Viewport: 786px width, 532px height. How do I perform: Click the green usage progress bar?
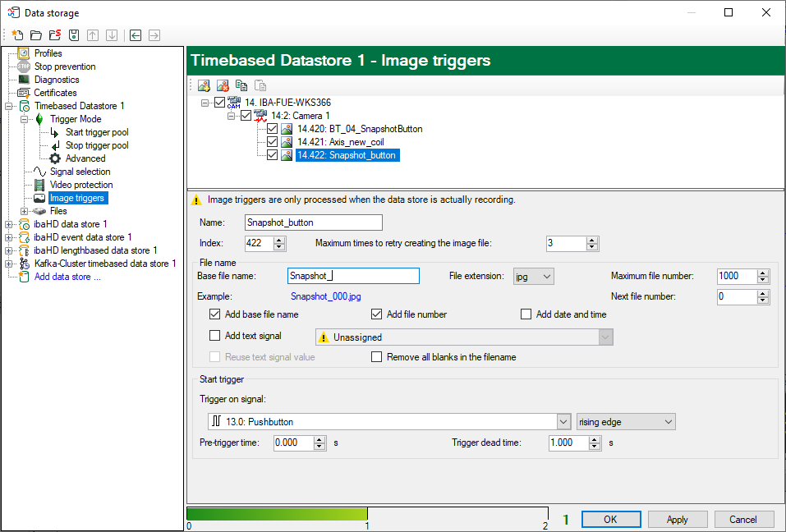(x=277, y=514)
